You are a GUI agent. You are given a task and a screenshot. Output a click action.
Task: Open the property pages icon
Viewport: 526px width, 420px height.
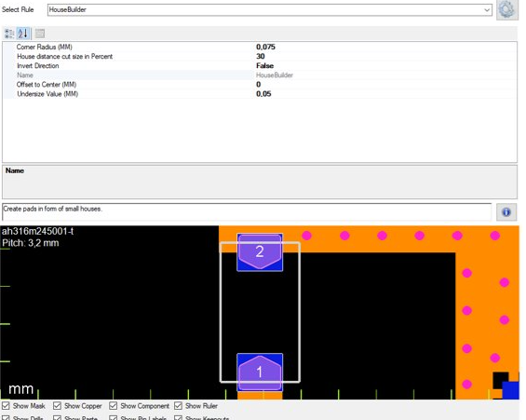(x=40, y=34)
